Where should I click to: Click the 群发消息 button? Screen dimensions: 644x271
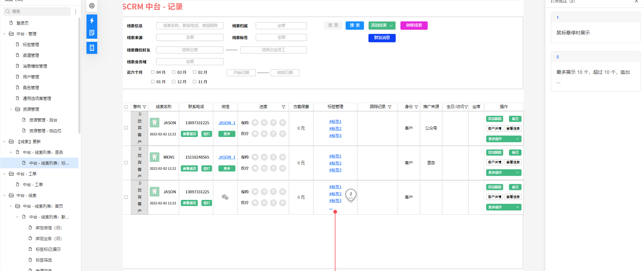pos(382,38)
